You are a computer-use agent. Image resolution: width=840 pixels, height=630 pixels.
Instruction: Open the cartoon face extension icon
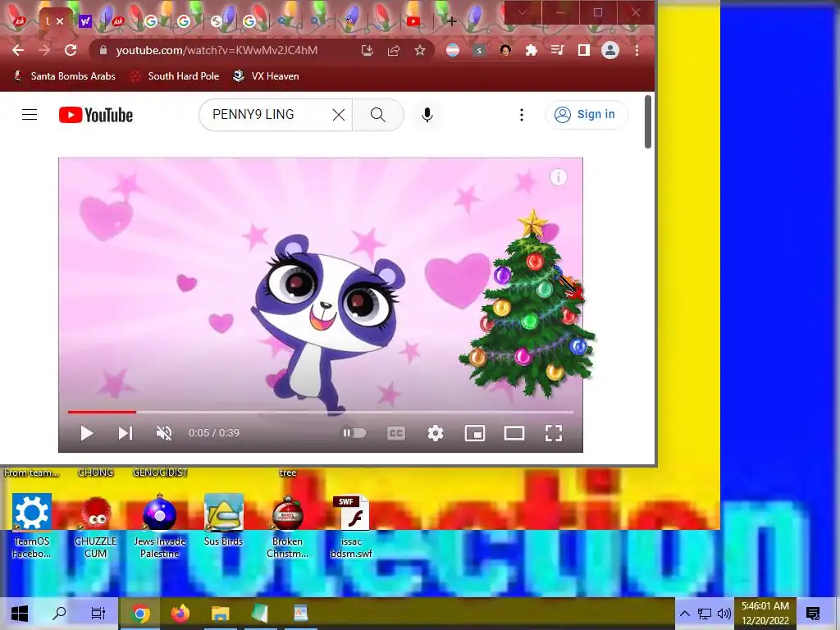pos(505,50)
